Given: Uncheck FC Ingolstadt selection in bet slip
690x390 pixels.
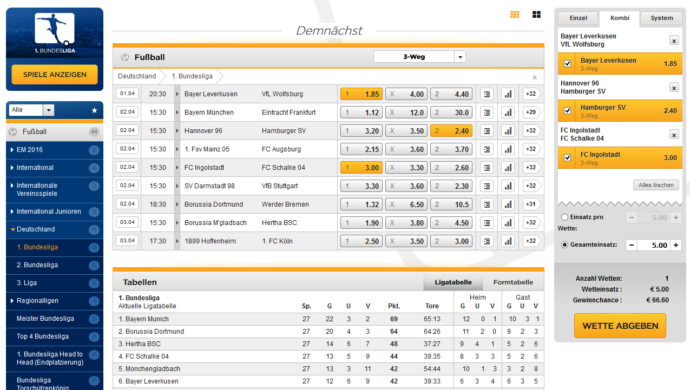Looking at the screenshot, I should (x=568, y=158).
